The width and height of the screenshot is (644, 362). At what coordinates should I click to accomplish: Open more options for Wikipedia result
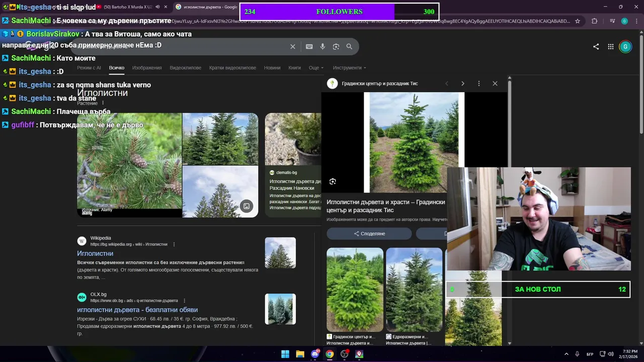click(174, 244)
